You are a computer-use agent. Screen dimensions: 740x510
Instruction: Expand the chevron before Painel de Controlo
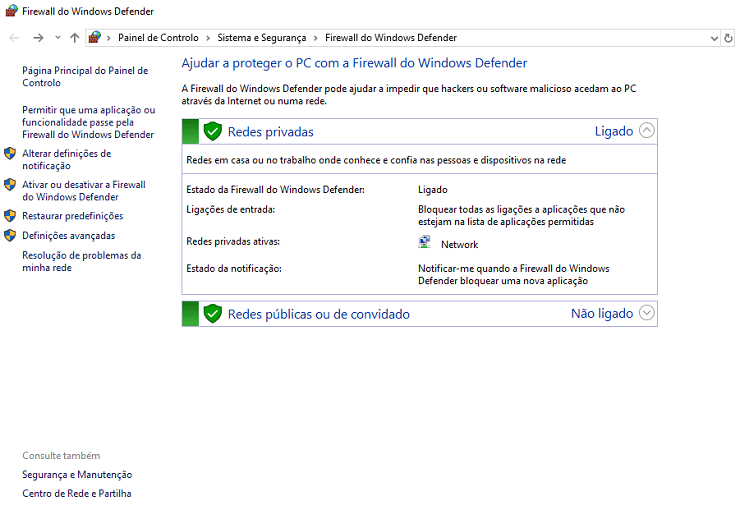pyautogui.click(x=109, y=38)
